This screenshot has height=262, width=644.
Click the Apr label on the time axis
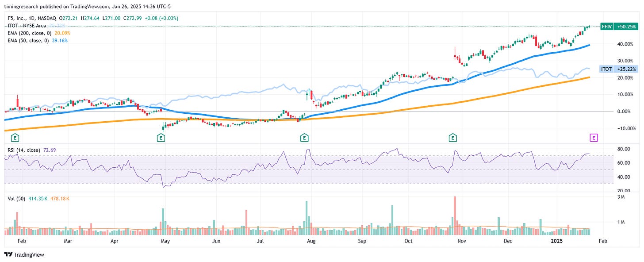(114, 241)
